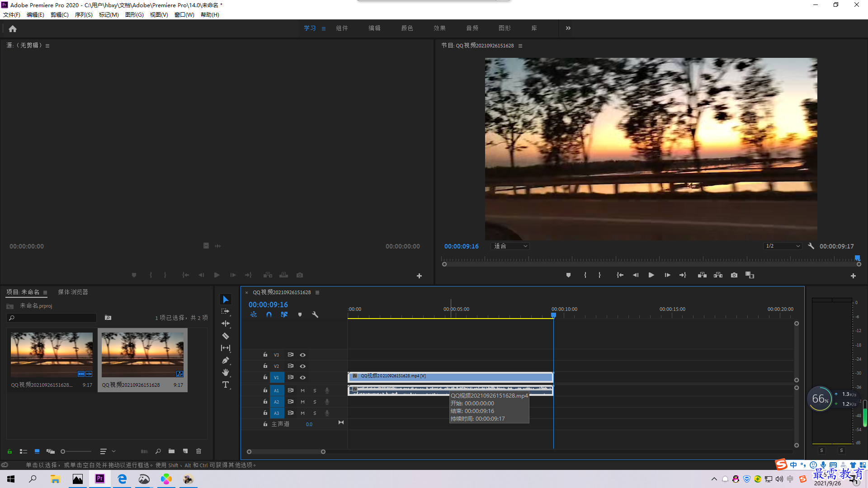The image size is (868, 488).
Task: Toggle V1 track output eye
Action: 302,378
